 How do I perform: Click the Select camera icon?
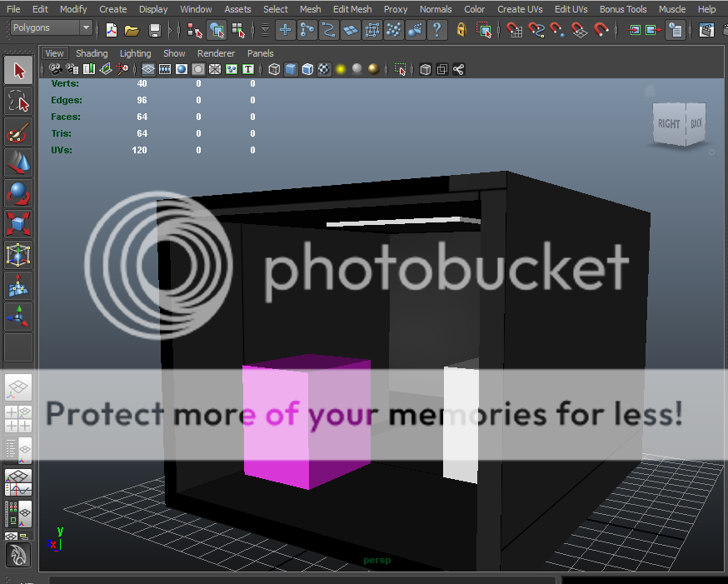pos(56,70)
